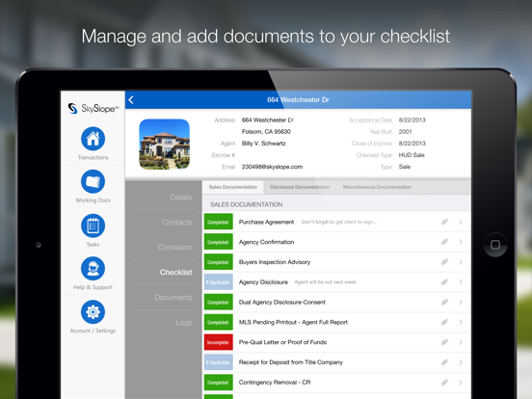The width and height of the screenshot is (532, 399).
Task: Open the Working Docs folder icon
Action: click(x=93, y=181)
